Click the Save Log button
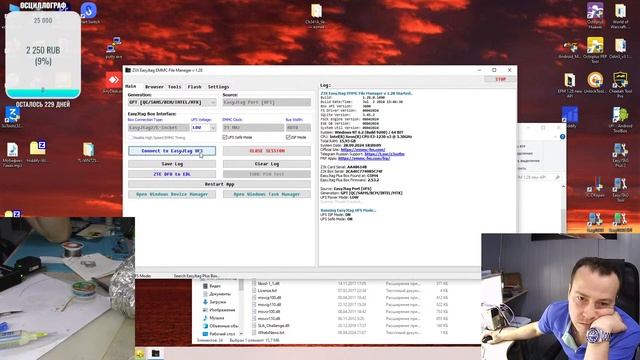Image resolution: width=640 pixels, height=360 pixels. [x=172, y=164]
